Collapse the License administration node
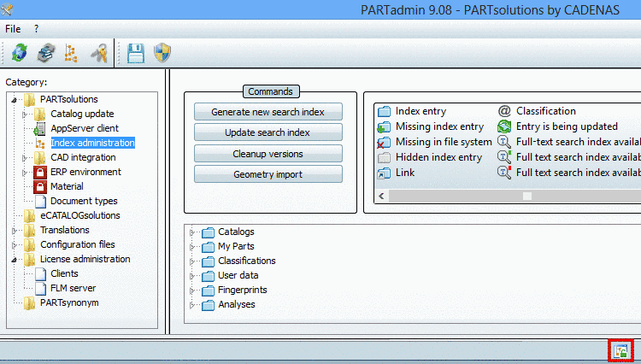641x364 pixels. [15, 260]
